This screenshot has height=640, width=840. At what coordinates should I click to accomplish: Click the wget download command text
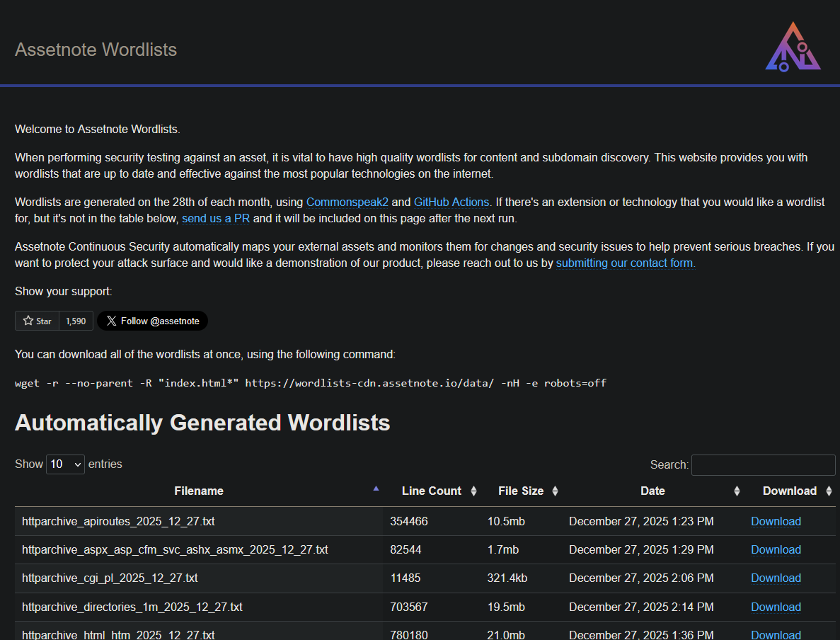311,383
